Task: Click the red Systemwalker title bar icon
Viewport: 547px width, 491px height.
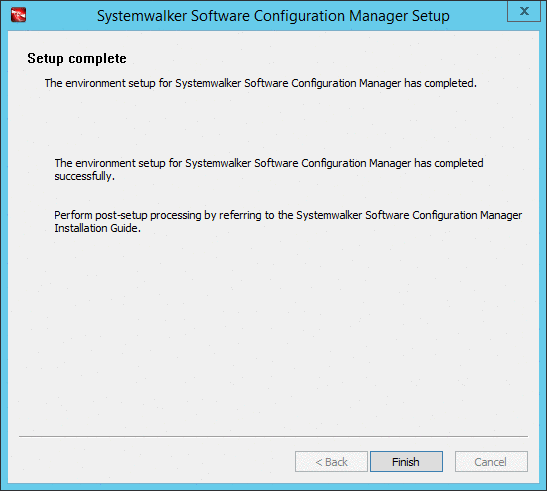Action: pyautogui.click(x=18, y=15)
